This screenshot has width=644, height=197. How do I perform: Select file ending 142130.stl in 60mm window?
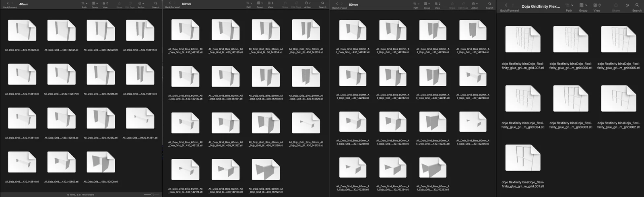266,77
